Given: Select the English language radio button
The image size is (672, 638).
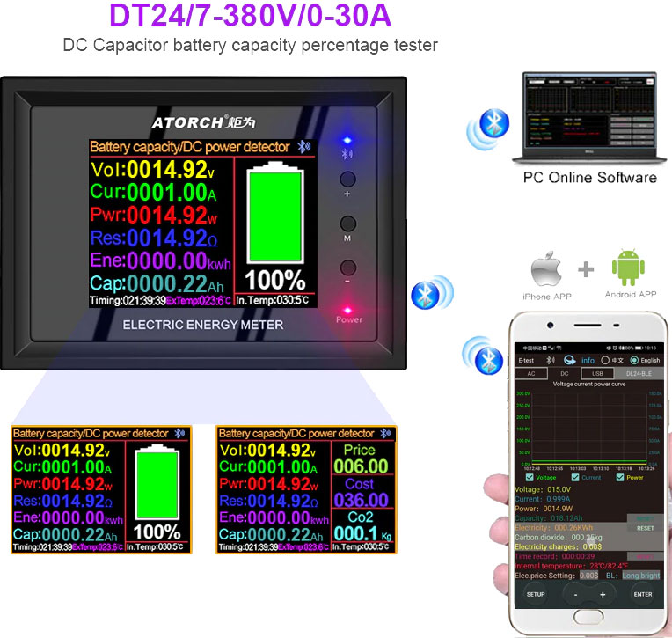Looking at the screenshot, I should click(634, 360).
